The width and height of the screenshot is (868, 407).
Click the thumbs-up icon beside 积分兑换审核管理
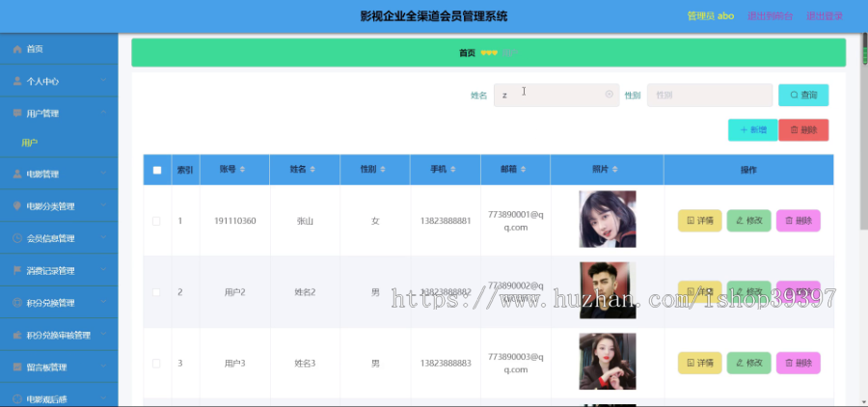(x=17, y=335)
